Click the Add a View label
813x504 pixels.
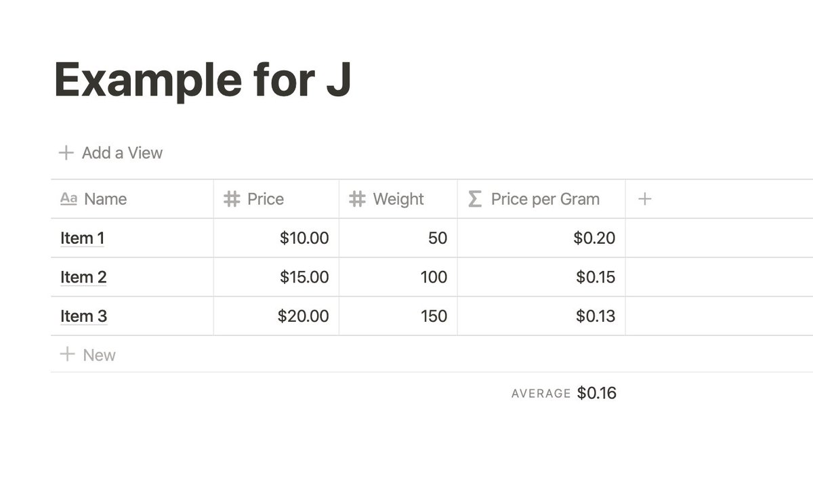point(122,153)
